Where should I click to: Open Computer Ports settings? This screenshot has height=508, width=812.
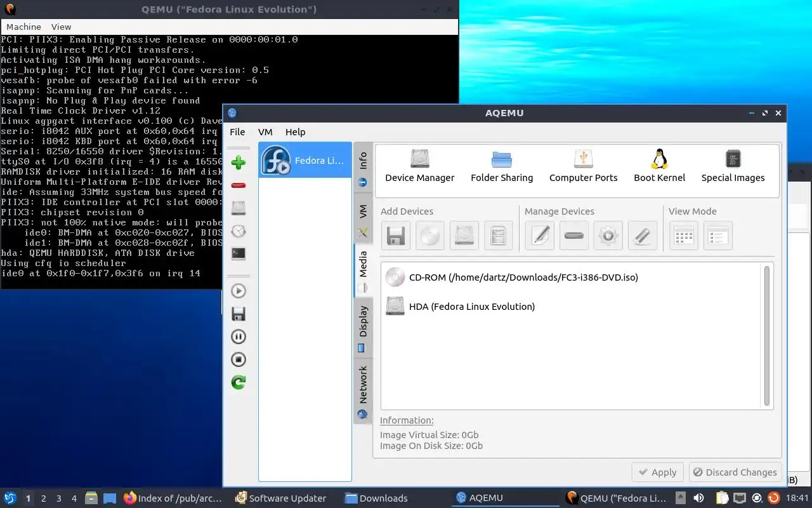[583, 166]
